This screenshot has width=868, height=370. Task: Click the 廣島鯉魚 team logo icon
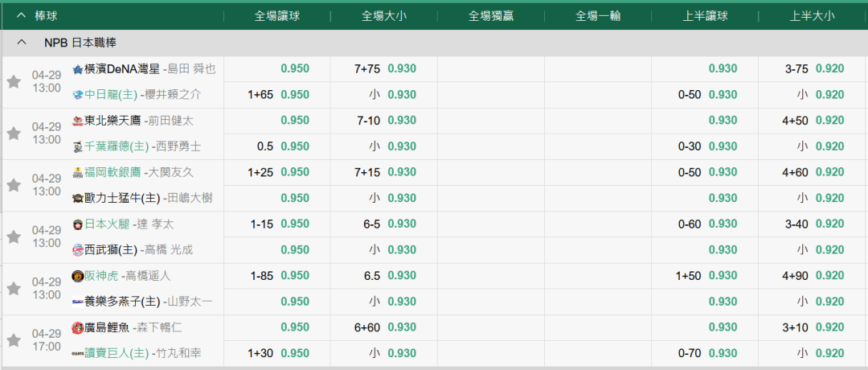(x=78, y=327)
